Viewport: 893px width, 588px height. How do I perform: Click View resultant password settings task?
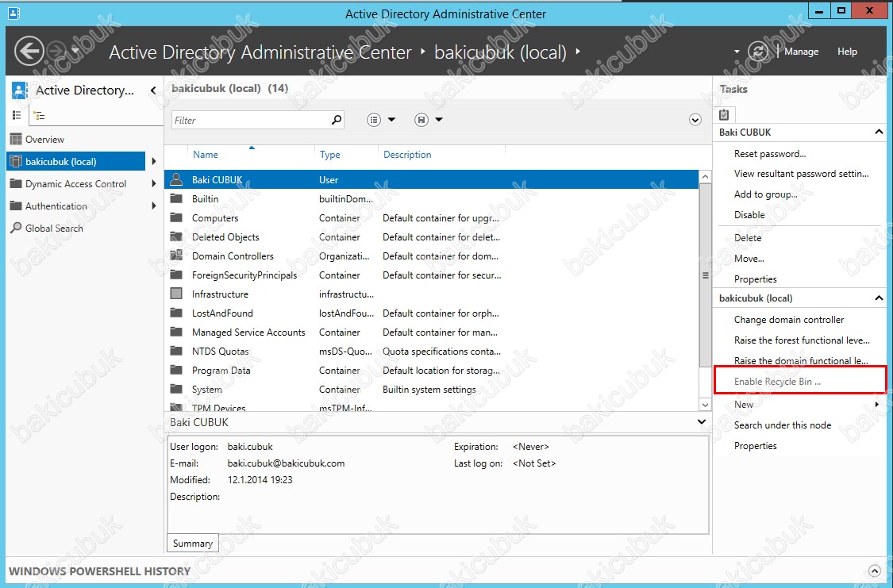coord(801,174)
